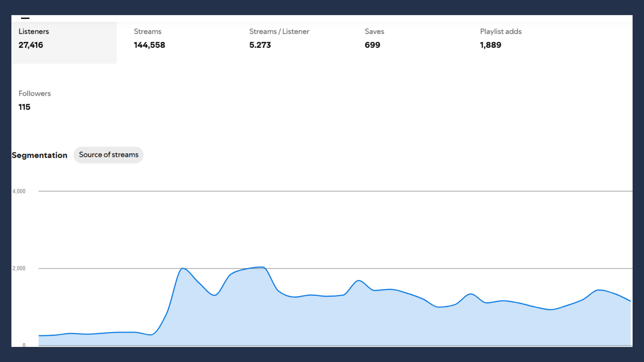This screenshot has width=644, height=362.
Task: Click the 144,558 streams total
Action: point(150,45)
